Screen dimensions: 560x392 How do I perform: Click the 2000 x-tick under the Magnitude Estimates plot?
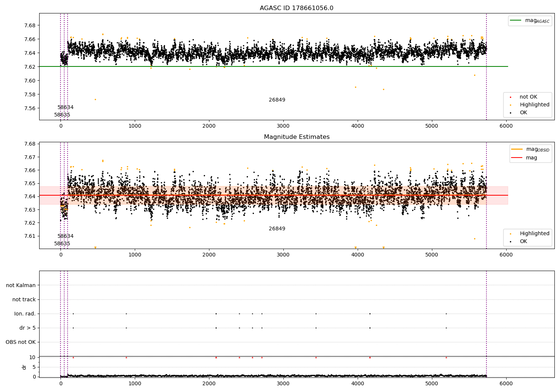click(209, 255)
